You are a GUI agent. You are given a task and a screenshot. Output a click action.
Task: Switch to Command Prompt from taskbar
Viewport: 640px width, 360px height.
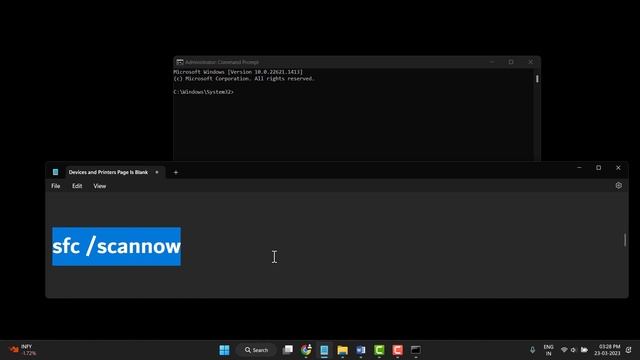coord(416,350)
